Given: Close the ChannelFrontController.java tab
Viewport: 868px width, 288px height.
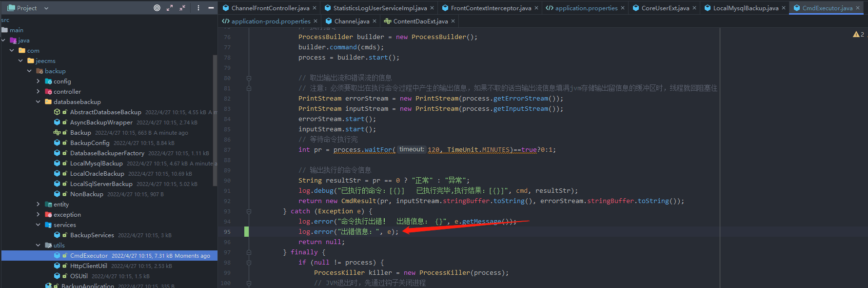Looking at the screenshot, I should [x=315, y=8].
